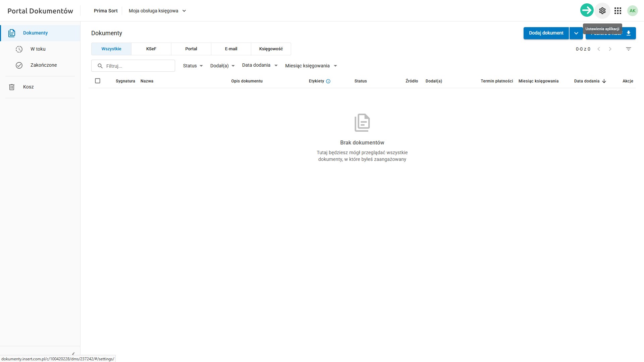Open the apps grid launcher icon
The image size is (644, 362).
618,11
